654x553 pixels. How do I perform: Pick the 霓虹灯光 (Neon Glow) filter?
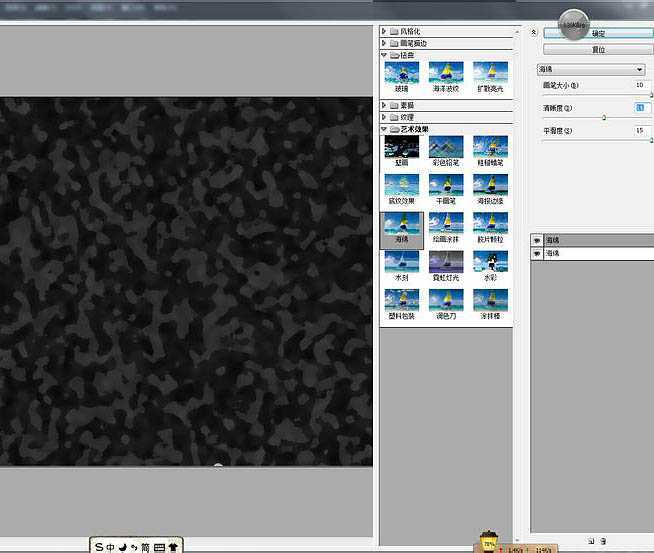(446, 262)
